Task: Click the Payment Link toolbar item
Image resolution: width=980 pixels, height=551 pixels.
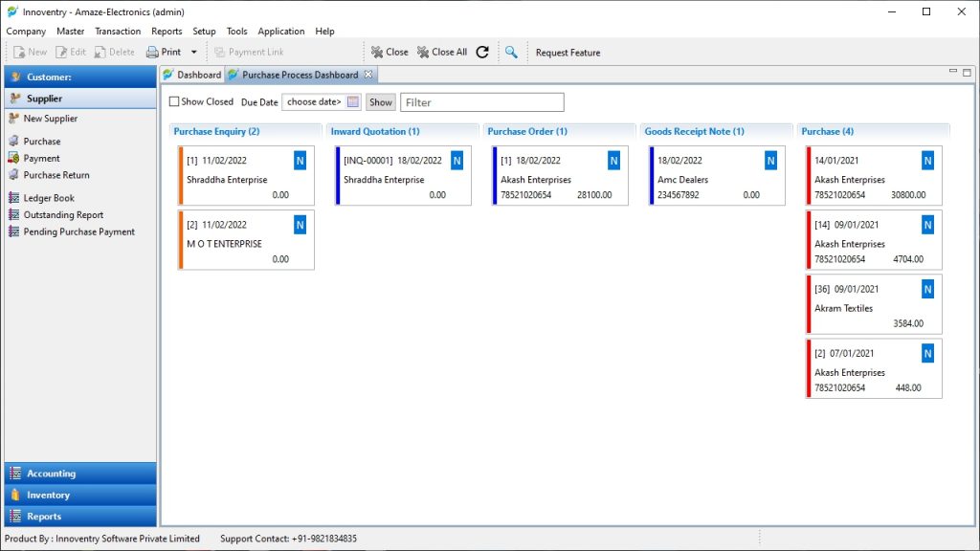Action: pos(249,53)
